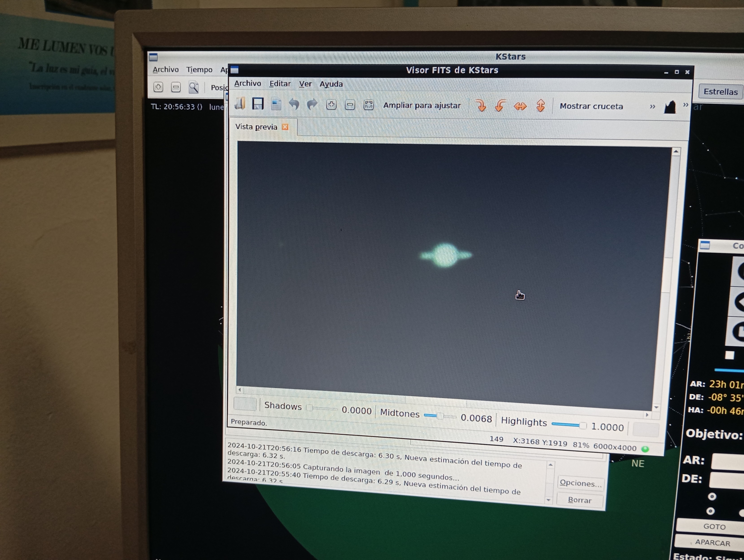This screenshot has width=744, height=560.
Task: Expand rightmost toolbar overflow chevron
Action: 685,105
